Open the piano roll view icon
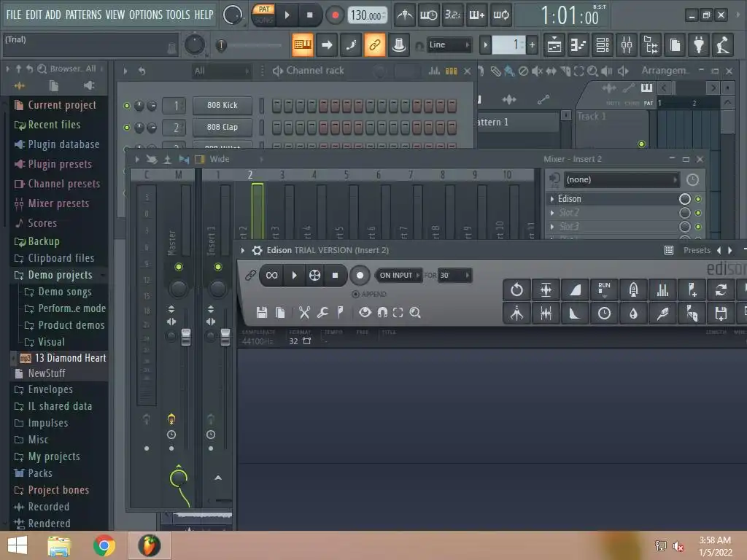The height and width of the screenshot is (560, 747). pyautogui.click(x=578, y=45)
